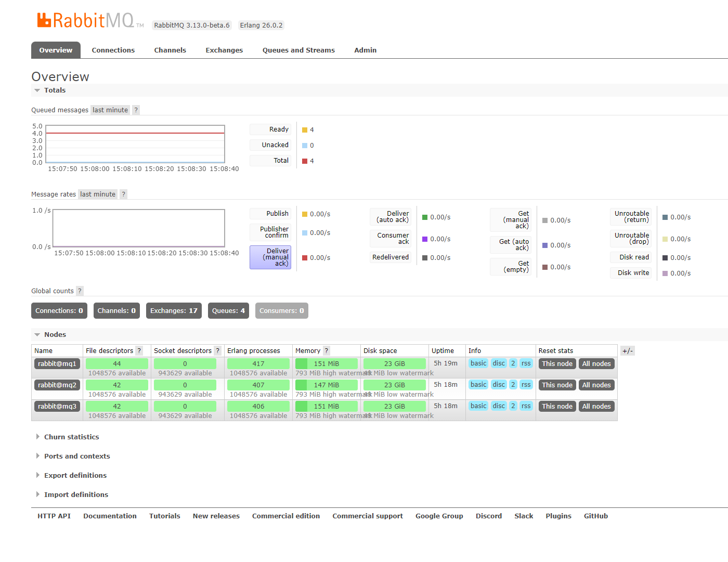The width and height of the screenshot is (728, 562).
Task: Click help icon beside Message rates
Action: tap(123, 194)
